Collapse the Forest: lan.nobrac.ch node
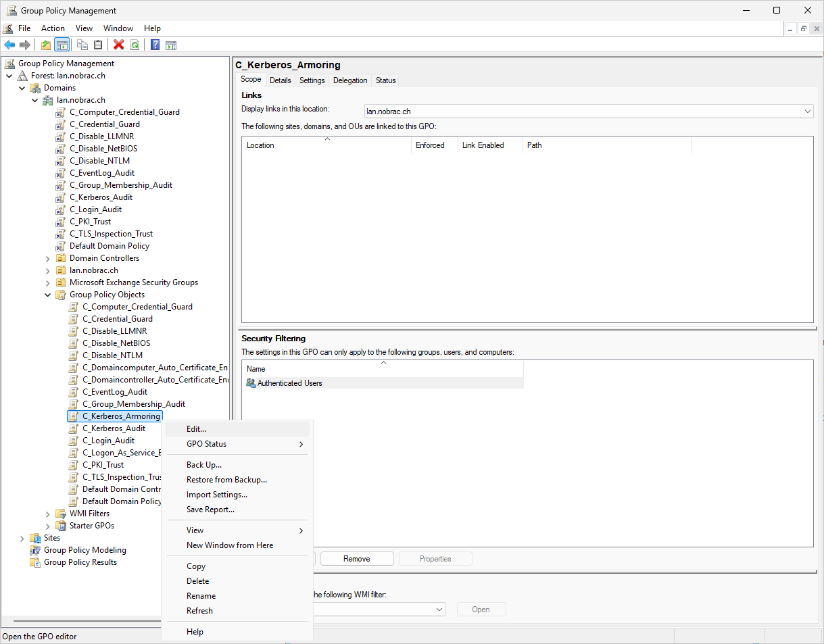The height and width of the screenshot is (644, 824). pos(9,76)
